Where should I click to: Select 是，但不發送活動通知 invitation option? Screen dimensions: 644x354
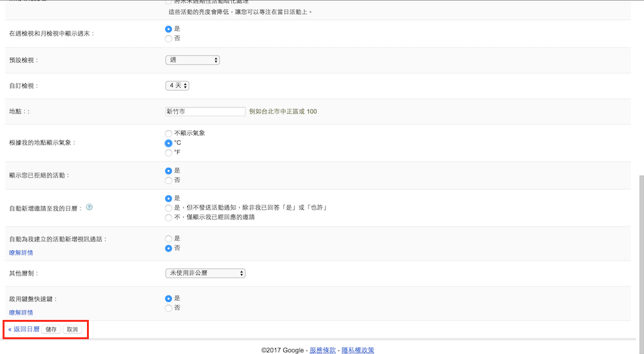(x=169, y=208)
